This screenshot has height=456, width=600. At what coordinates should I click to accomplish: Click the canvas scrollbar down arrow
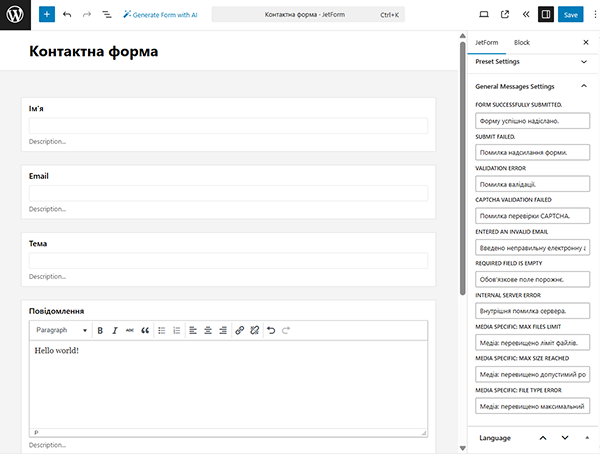[463, 448]
